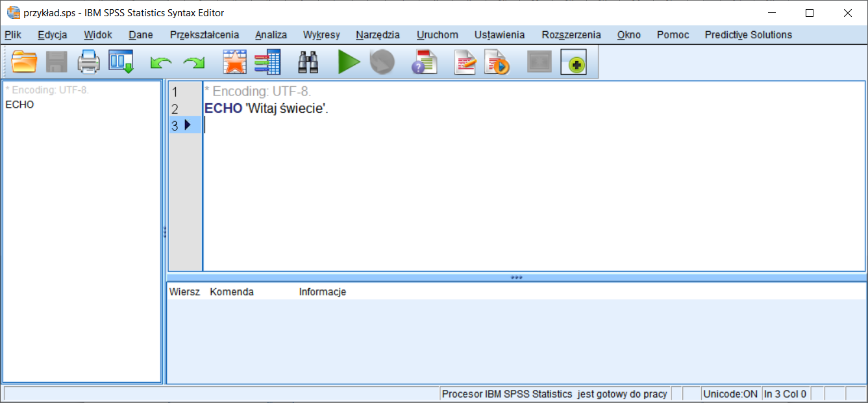Click the Redo arrow icon
This screenshot has width=868, height=403.
tap(193, 62)
